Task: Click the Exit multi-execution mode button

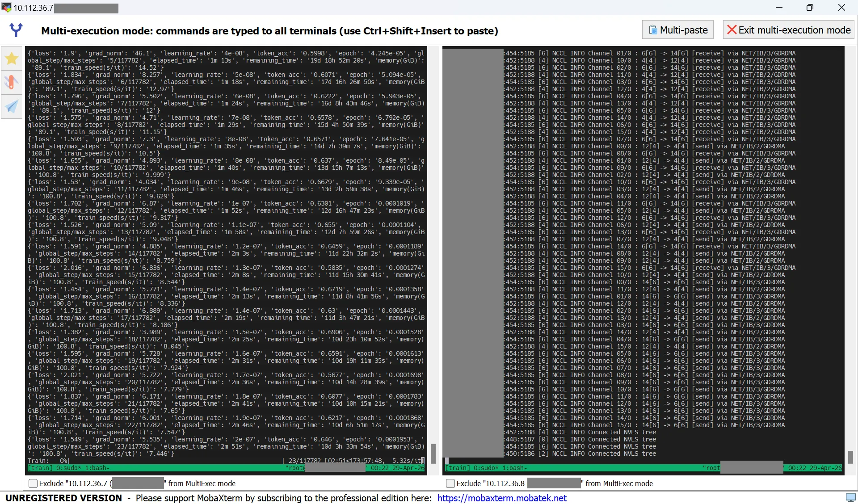Action: tap(788, 30)
